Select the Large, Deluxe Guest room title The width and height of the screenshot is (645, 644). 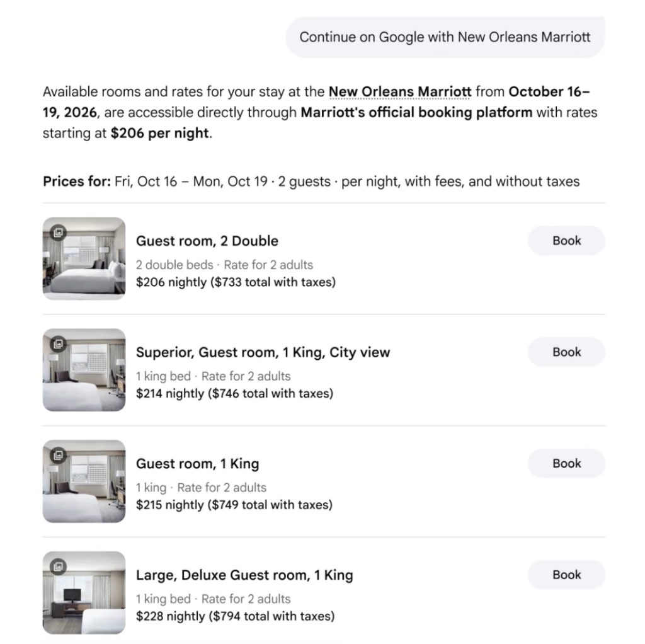point(244,575)
